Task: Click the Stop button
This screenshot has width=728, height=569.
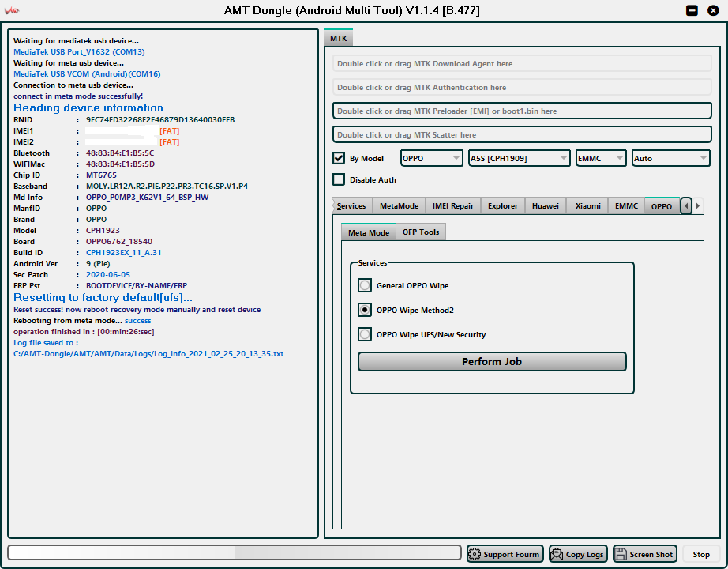Action: [701, 554]
